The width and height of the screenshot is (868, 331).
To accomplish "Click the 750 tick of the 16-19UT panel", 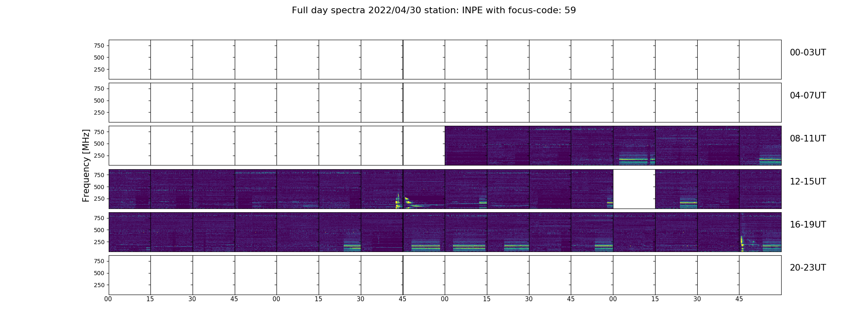I will pyautogui.click(x=99, y=218).
